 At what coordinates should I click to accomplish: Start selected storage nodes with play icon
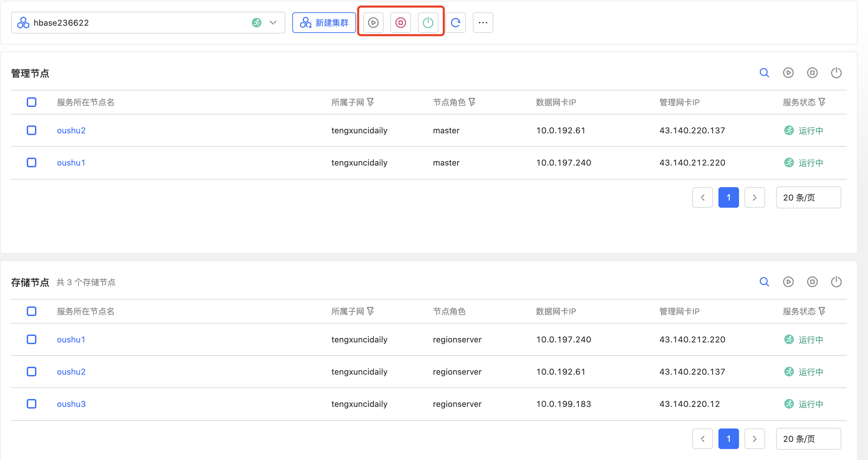pyautogui.click(x=788, y=282)
